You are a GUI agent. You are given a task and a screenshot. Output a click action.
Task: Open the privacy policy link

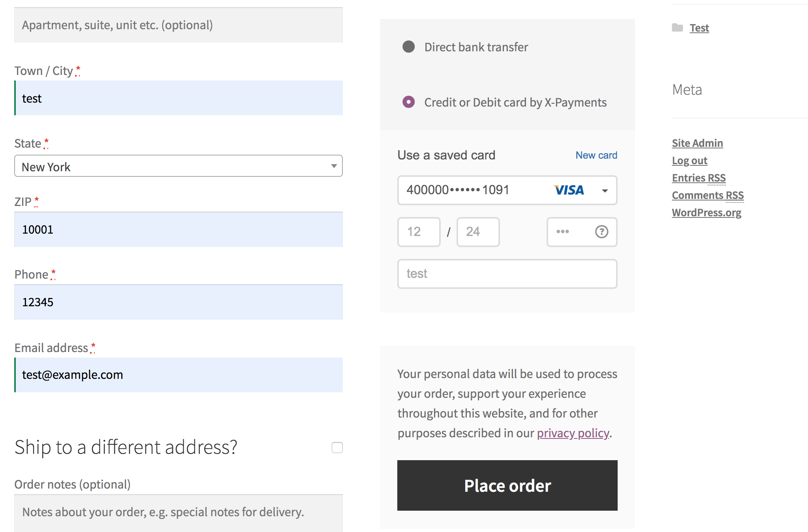tap(573, 433)
